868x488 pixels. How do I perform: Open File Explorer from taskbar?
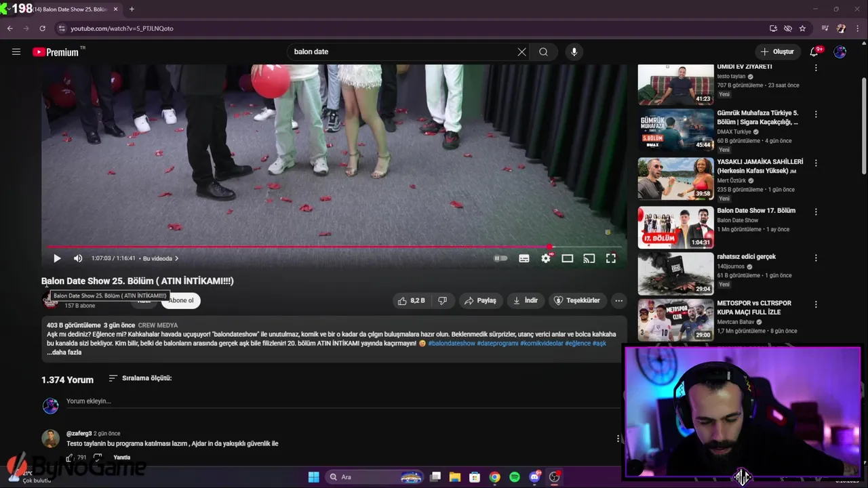point(455,477)
